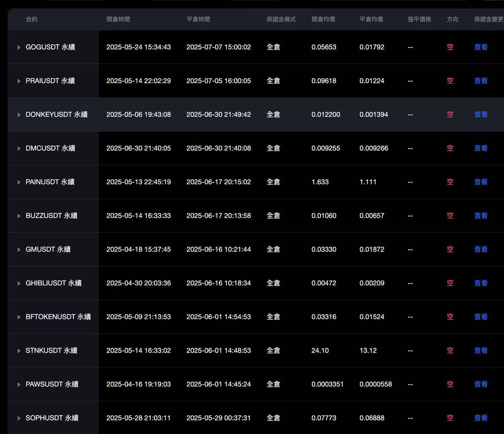Select the PAWSUSDT 永續 contract name
This screenshot has width=504, height=434.
click(x=52, y=384)
